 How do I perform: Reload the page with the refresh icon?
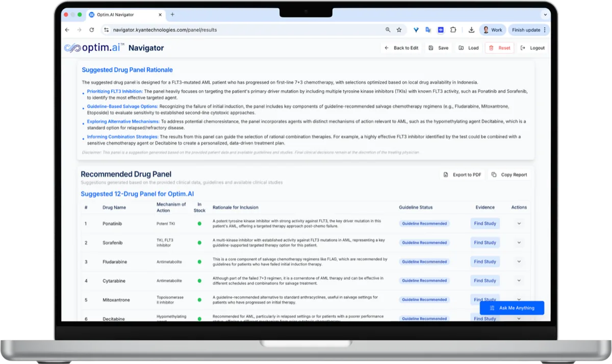coord(92,30)
